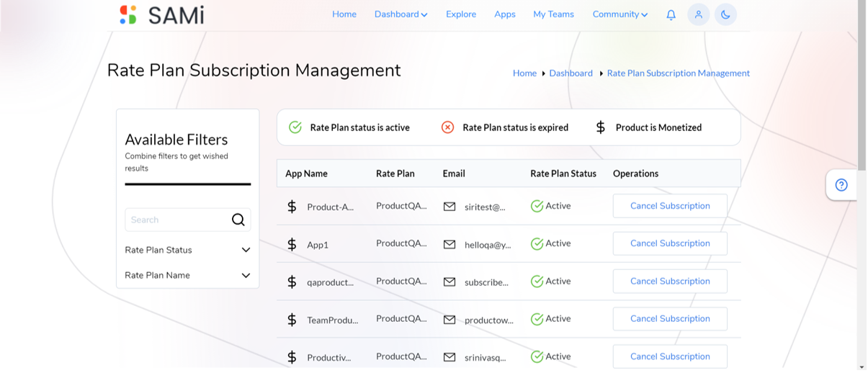Click the scrollbar down arrow
Viewport: 868px width, 373px height.
pos(862,367)
